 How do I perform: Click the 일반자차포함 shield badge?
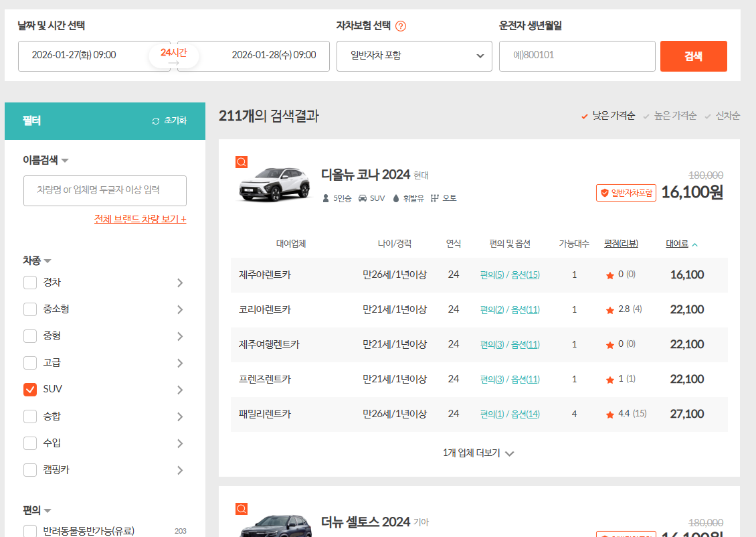626,193
